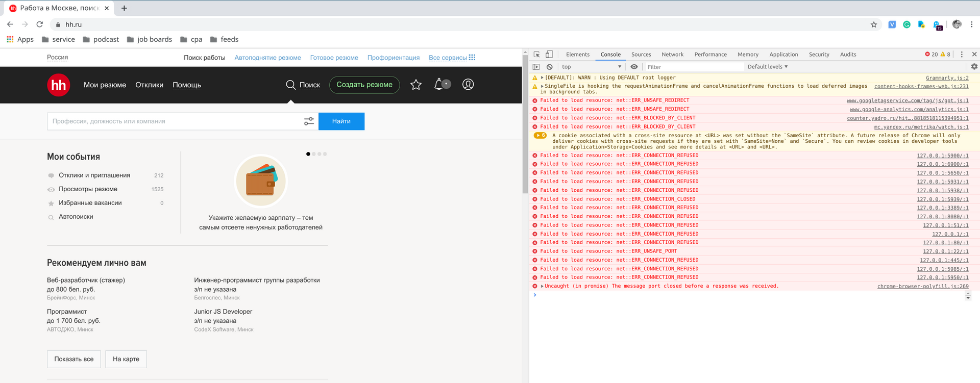This screenshot has height=383, width=980.
Task: Activate DevTools inspect element tool
Action: click(537, 54)
